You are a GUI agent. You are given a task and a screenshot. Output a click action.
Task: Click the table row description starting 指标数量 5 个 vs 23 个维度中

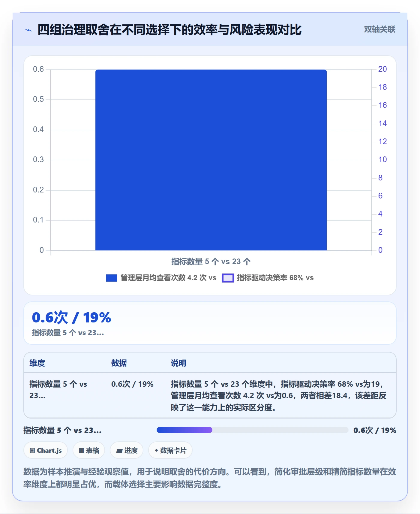tap(279, 396)
